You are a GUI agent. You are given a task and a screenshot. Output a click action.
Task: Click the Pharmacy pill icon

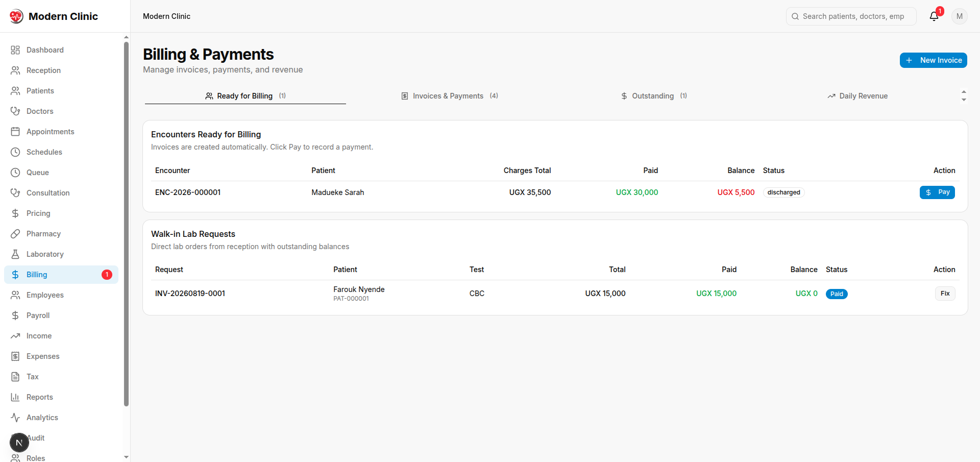(x=15, y=234)
